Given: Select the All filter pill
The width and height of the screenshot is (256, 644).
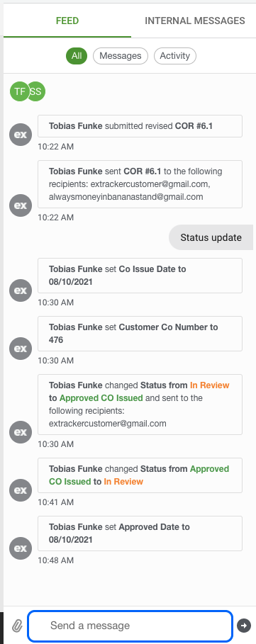Looking at the screenshot, I should (x=77, y=56).
